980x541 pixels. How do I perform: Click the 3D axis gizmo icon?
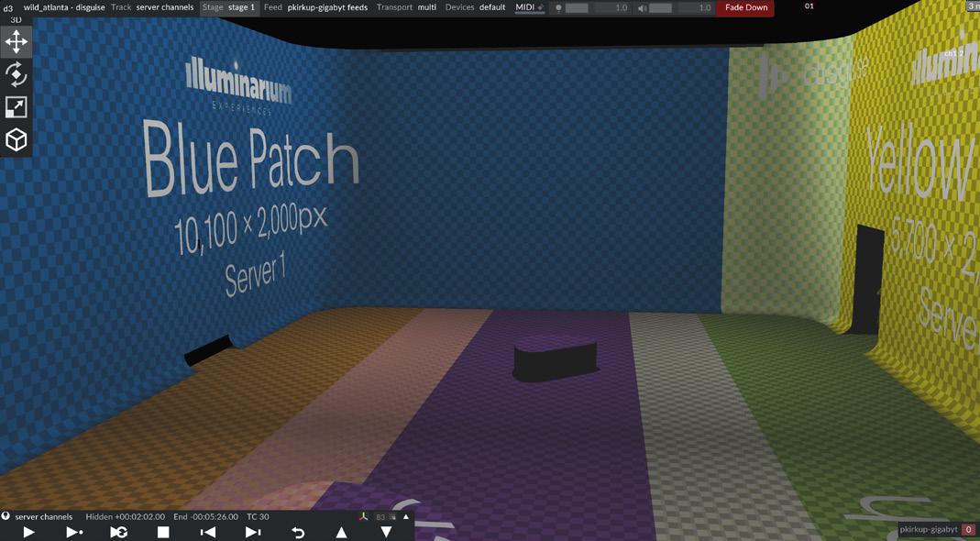coord(363,517)
